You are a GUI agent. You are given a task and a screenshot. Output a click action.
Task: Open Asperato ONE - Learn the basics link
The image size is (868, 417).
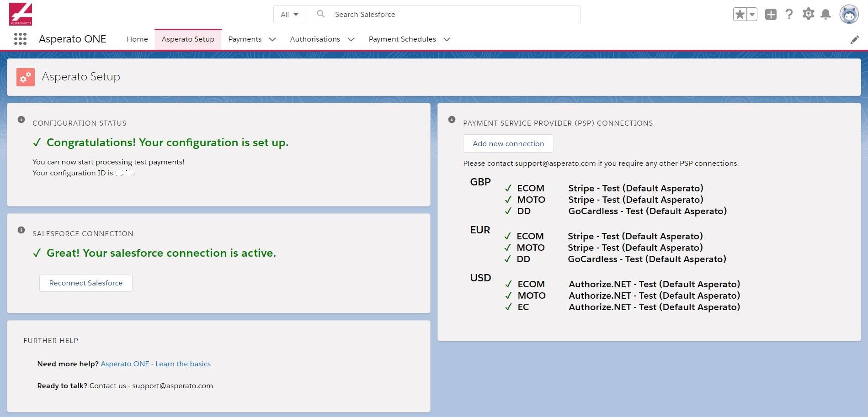coord(155,364)
